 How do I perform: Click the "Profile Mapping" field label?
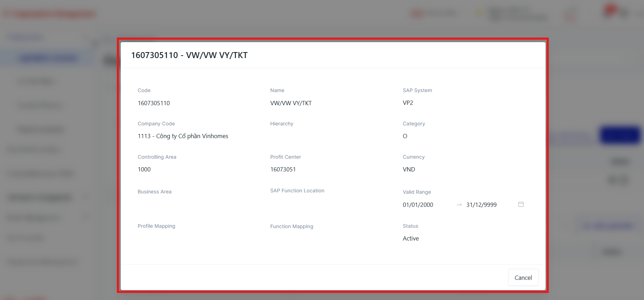pyautogui.click(x=156, y=226)
